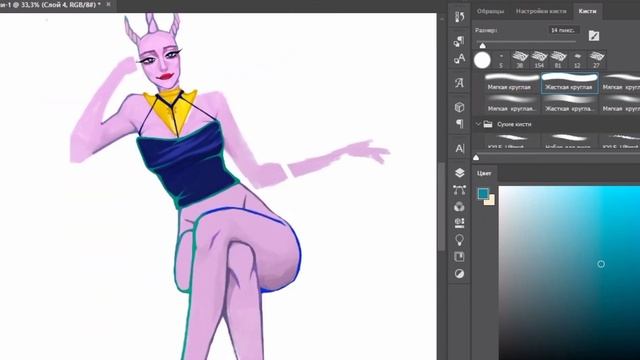
Task: Open the Glyphs panel icon
Action: (459, 83)
